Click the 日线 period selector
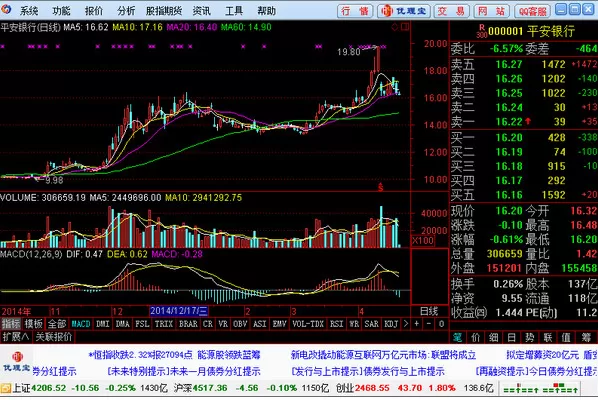This screenshot has width=598, height=400. [x=429, y=312]
